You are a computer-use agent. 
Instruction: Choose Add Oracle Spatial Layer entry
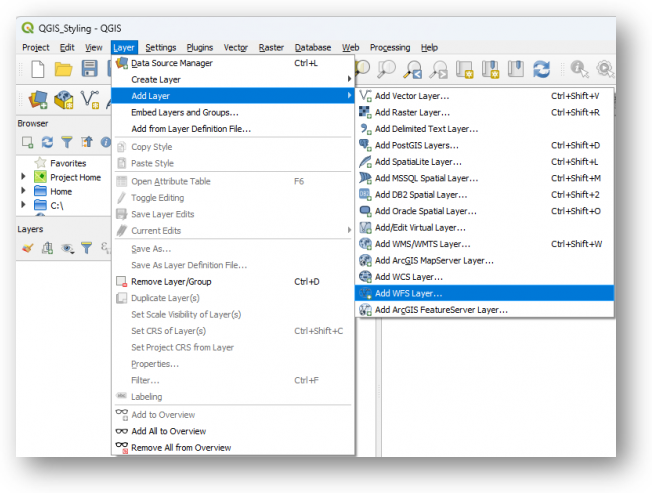[484, 211]
